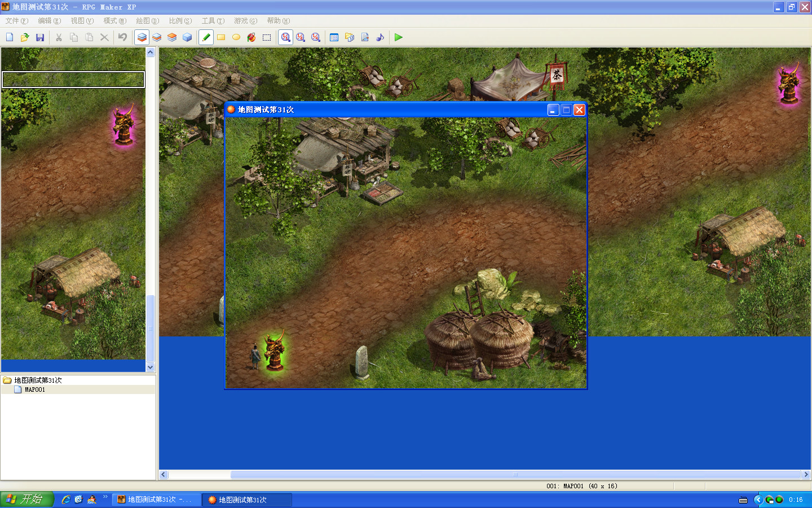812x508 pixels.
Task: Select the Layer 1 editing mode
Action: 142,37
